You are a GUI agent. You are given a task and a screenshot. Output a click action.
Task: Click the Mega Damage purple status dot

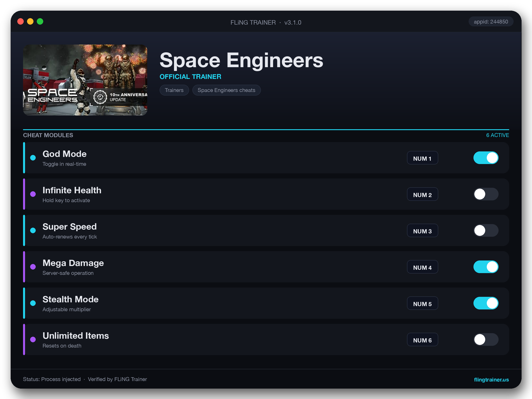click(33, 267)
